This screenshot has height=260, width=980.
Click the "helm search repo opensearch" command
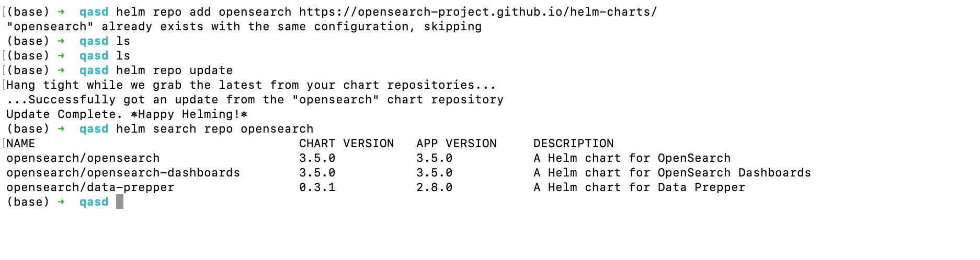pos(214,129)
